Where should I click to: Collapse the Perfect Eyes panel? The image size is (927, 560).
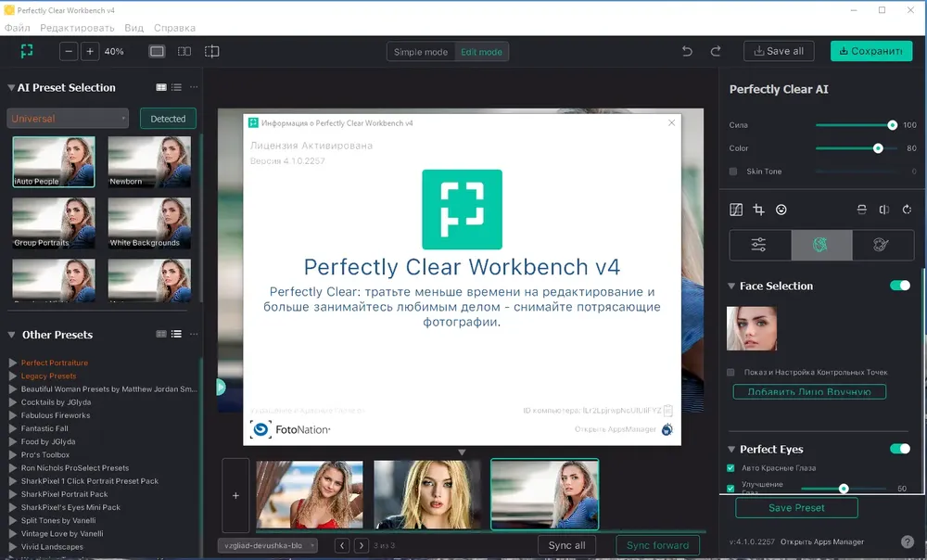[731, 450]
